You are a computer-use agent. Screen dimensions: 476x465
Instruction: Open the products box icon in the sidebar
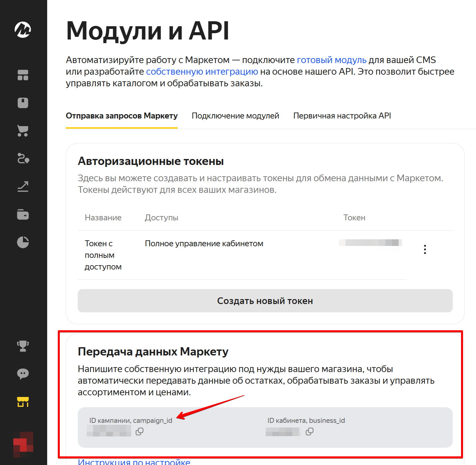point(23,103)
